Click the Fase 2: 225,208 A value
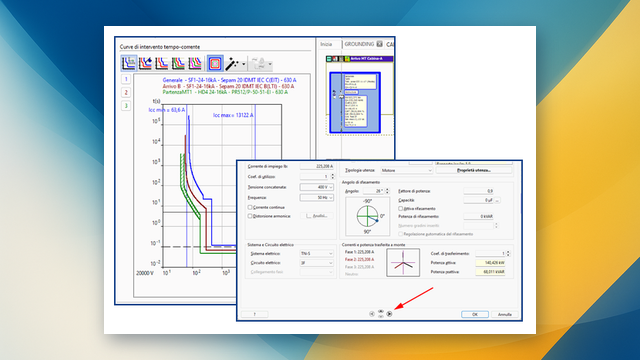Screen dimensions: 640x360 [360, 260]
